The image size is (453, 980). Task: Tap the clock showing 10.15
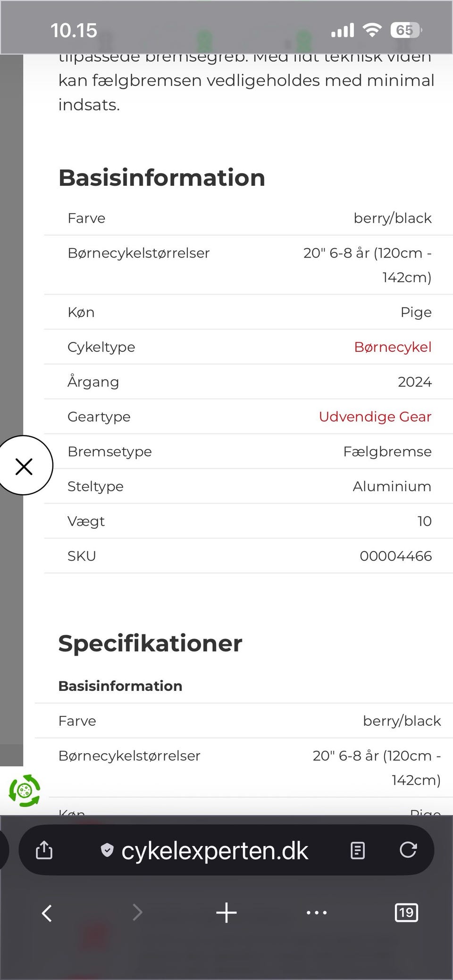pos(74,29)
